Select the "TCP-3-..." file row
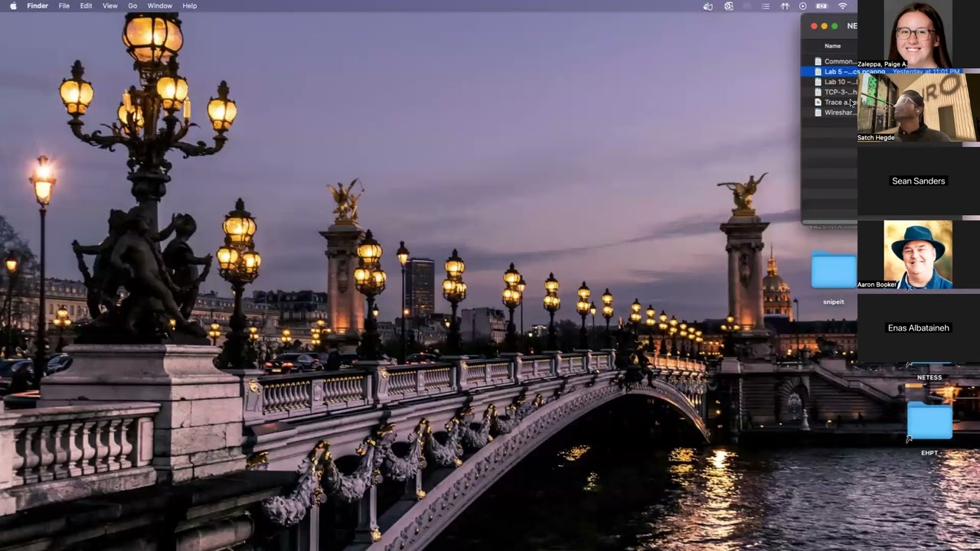980x551 pixels. [x=830, y=92]
